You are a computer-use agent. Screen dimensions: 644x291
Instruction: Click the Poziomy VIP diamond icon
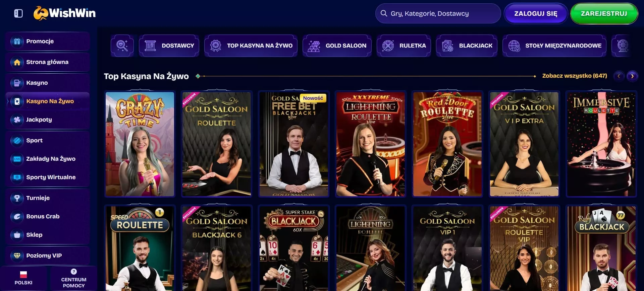point(17,256)
